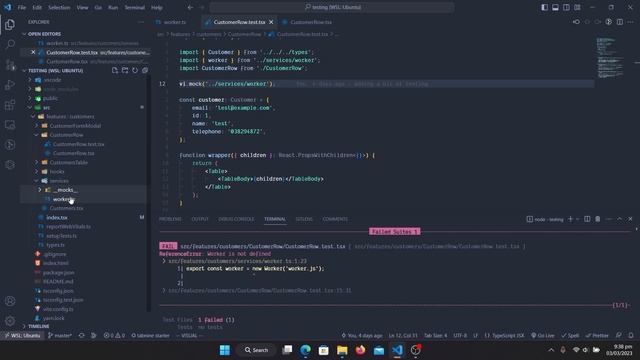Expand the .vscode folder
The image size is (640, 360).
30,80
